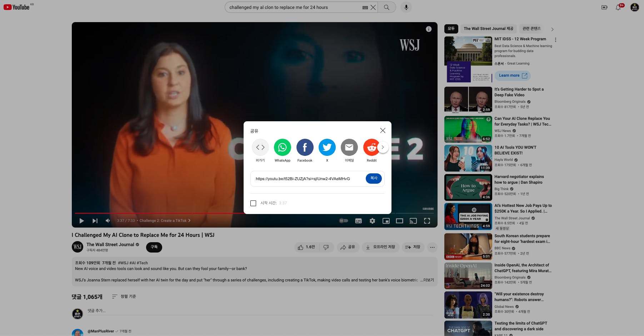Screen dimensions: 644x336
Task: Open 'AI's Hottest New Job Pays' video title
Action: (x=523, y=208)
